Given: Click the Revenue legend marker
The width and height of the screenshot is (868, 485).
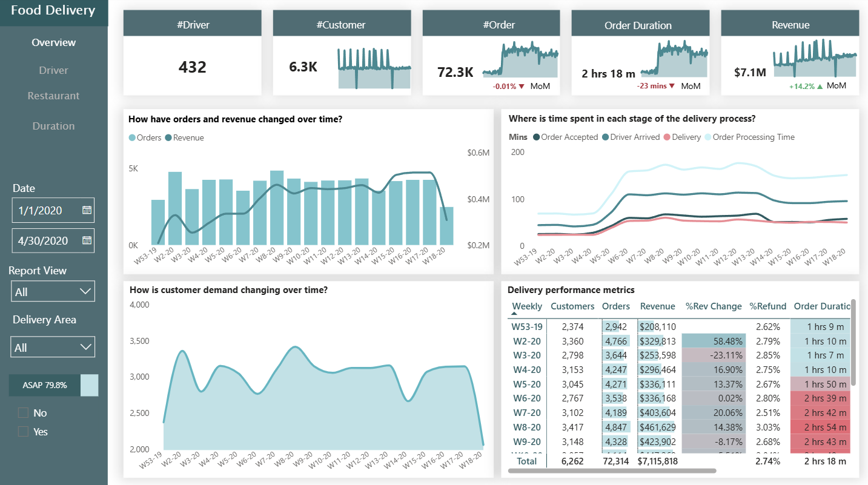Looking at the screenshot, I should click(168, 138).
